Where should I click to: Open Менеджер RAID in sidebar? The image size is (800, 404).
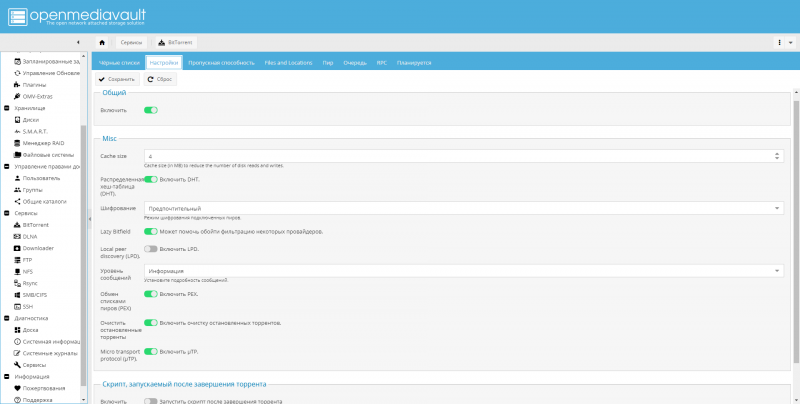tap(39, 143)
